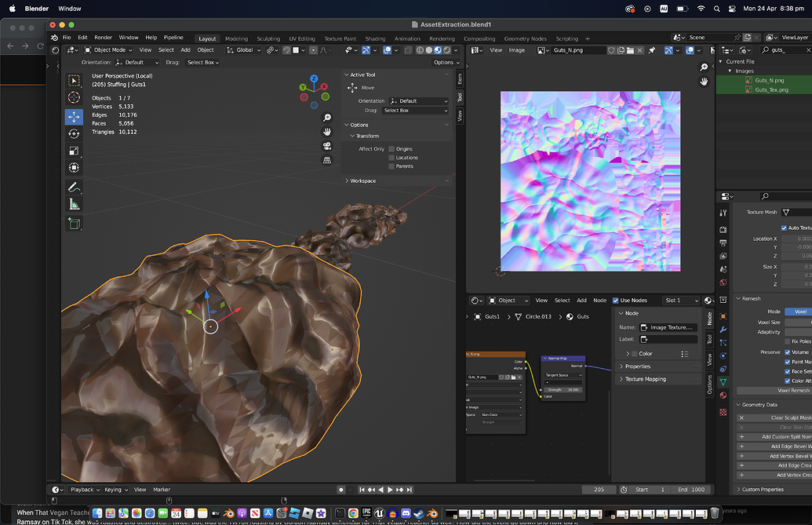
Task: Open the Slot 1 material dropdown
Action: click(682, 301)
